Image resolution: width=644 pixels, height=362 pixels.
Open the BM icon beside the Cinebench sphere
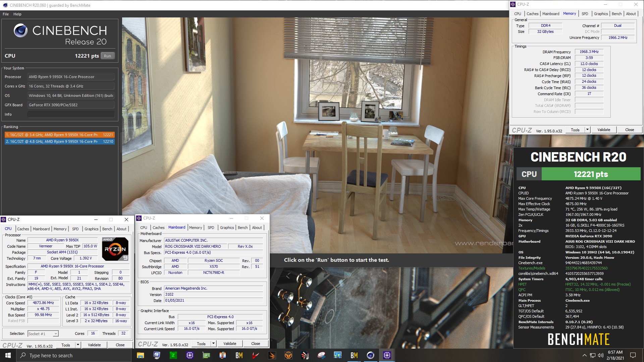pos(354,355)
